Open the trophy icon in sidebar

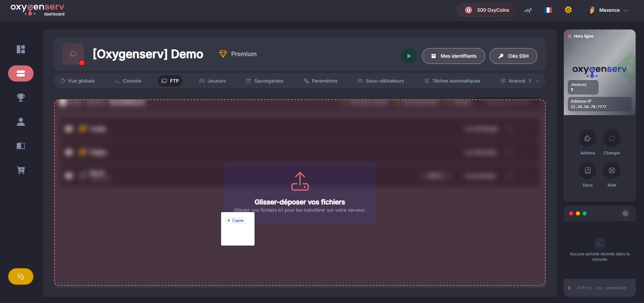21,98
